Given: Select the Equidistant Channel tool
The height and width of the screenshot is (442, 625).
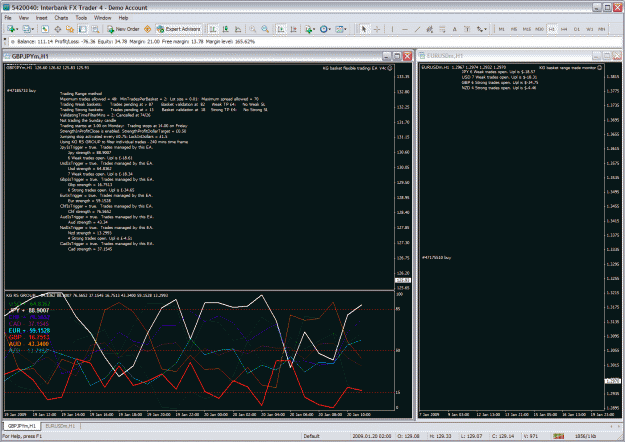Looking at the screenshot, I should (429, 29).
